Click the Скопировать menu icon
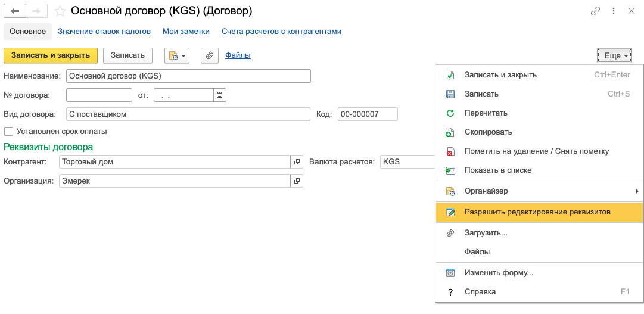This screenshot has height=314, width=644. pyautogui.click(x=450, y=132)
